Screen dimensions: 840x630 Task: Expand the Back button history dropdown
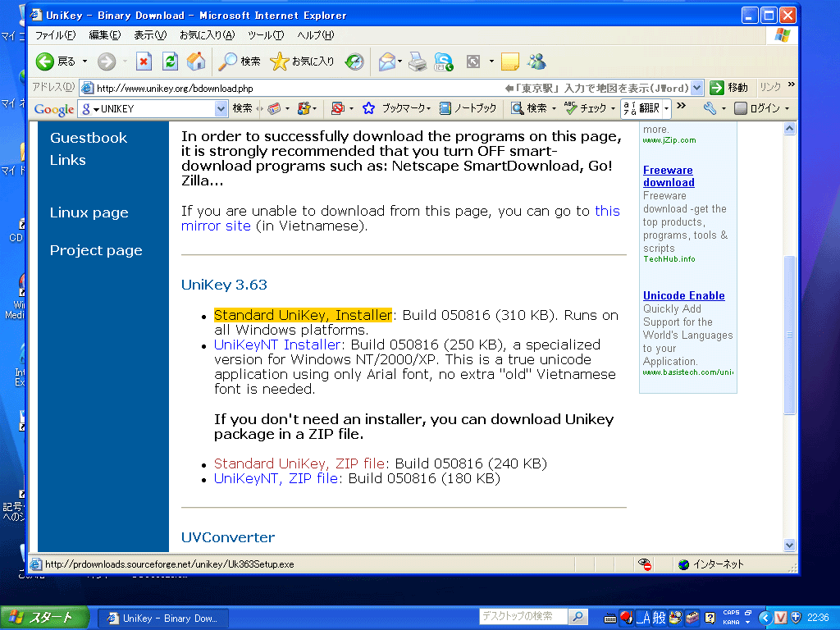(x=84, y=62)
